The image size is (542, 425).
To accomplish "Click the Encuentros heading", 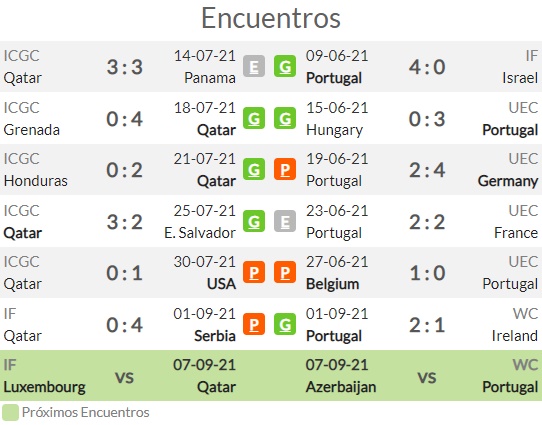I will 271,18.
